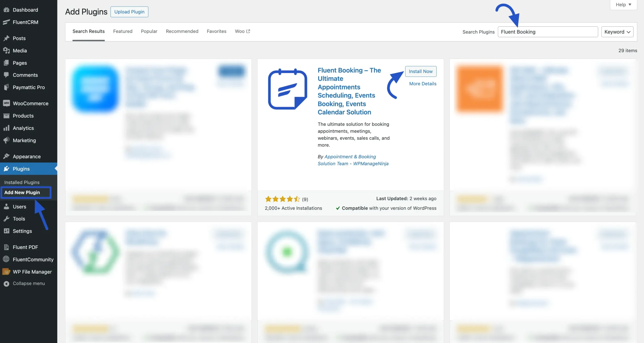Viewport: 644px width, 343px height.
Task: Click the Plugins icon in sidebar
Action: [6, 168]
